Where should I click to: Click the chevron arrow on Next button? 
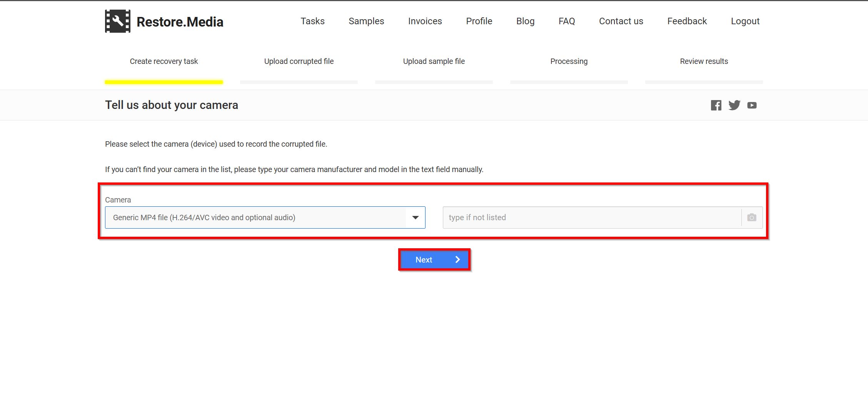[457, 260]
